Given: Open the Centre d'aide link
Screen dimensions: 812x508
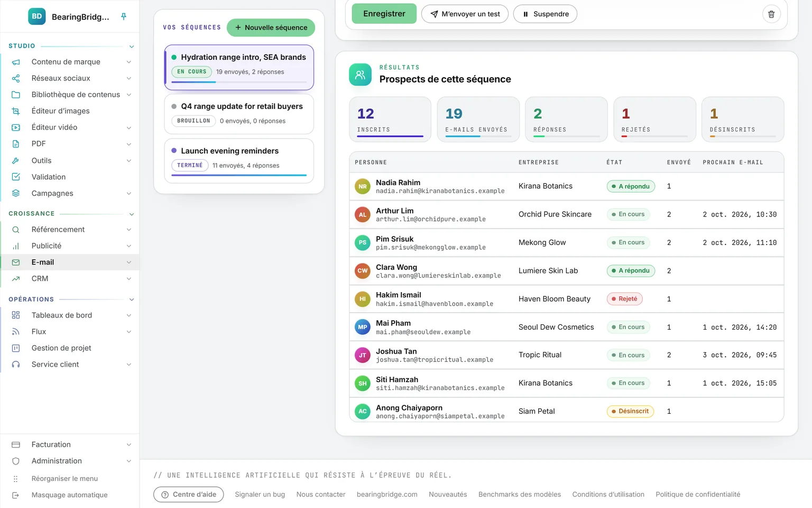Looking at the screenshot, I should pos(189,494).
